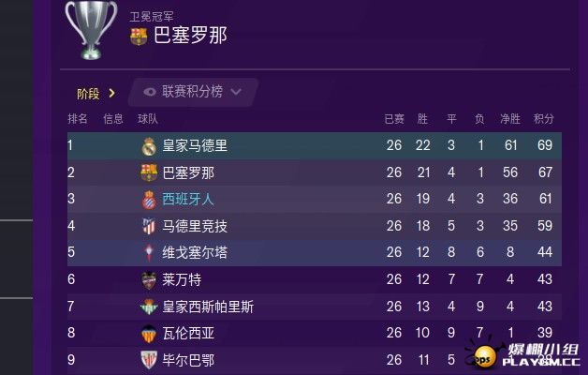Click the Athletic Bilbao crest icon
Image resolution: width=588 pixels, height=375 pixels.
pos(149,360)
